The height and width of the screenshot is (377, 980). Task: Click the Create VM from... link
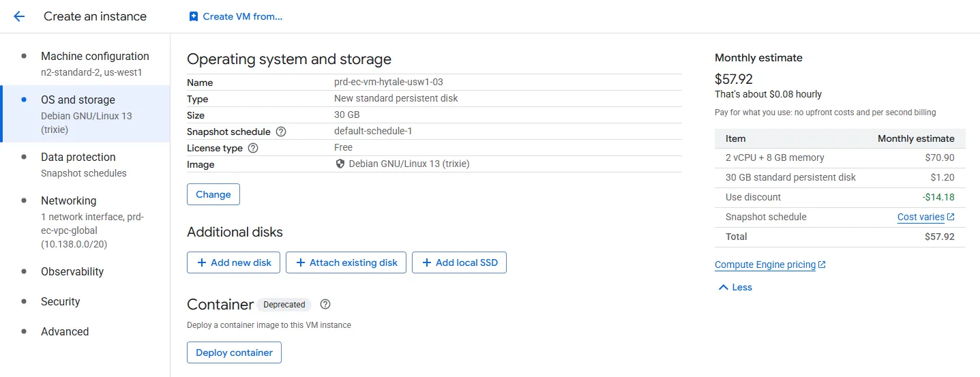tap(236, 16)
